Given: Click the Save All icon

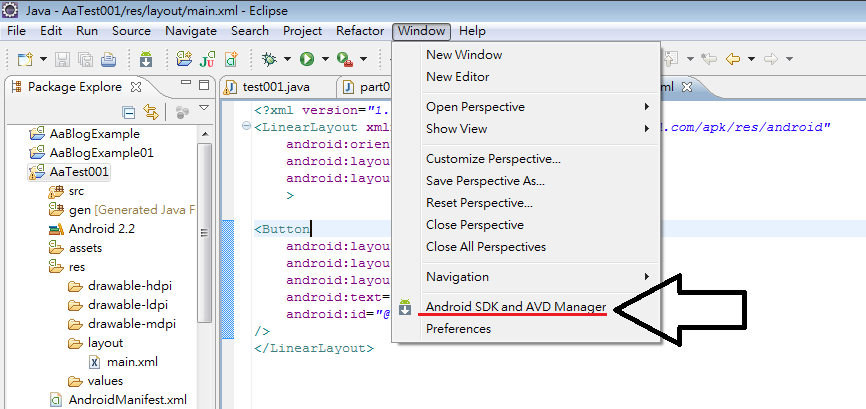Looking at the screenshot, I should click(85, 59).
